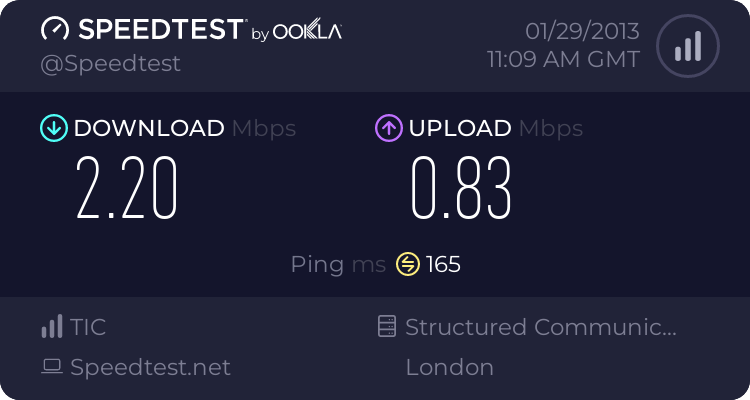
Task: Select the 2.20 download speed value
Action: pyautogui.click(x=127, y=189)
